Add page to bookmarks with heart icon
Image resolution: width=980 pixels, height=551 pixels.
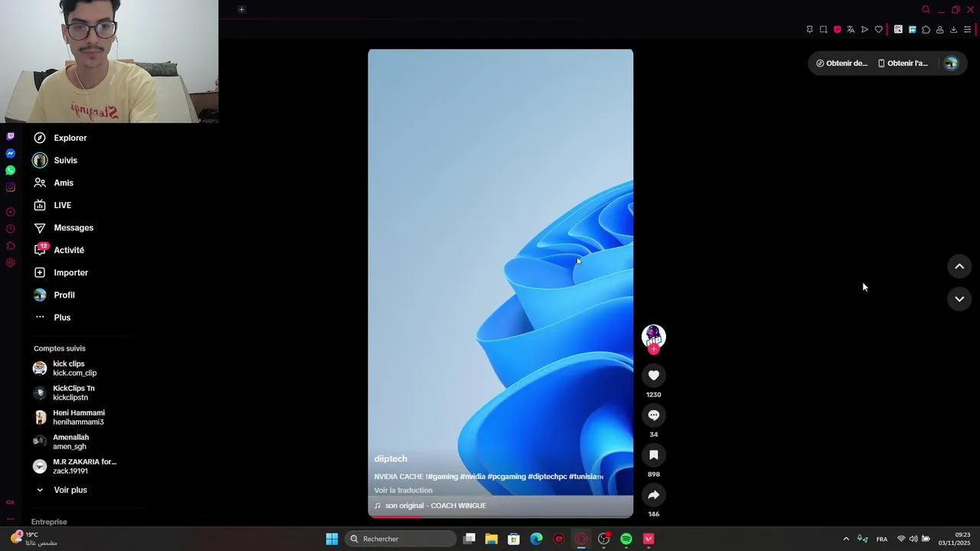click(x=878, y=30)
